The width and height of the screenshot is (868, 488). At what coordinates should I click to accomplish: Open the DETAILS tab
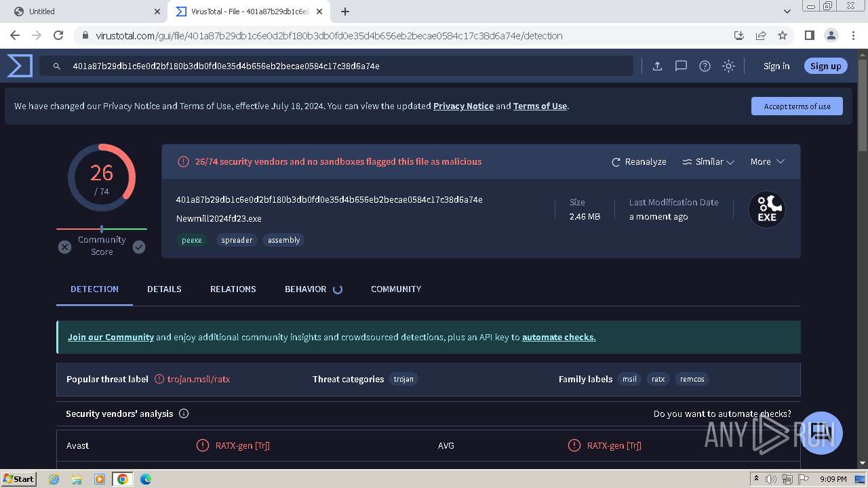click(x=164, y=289)
